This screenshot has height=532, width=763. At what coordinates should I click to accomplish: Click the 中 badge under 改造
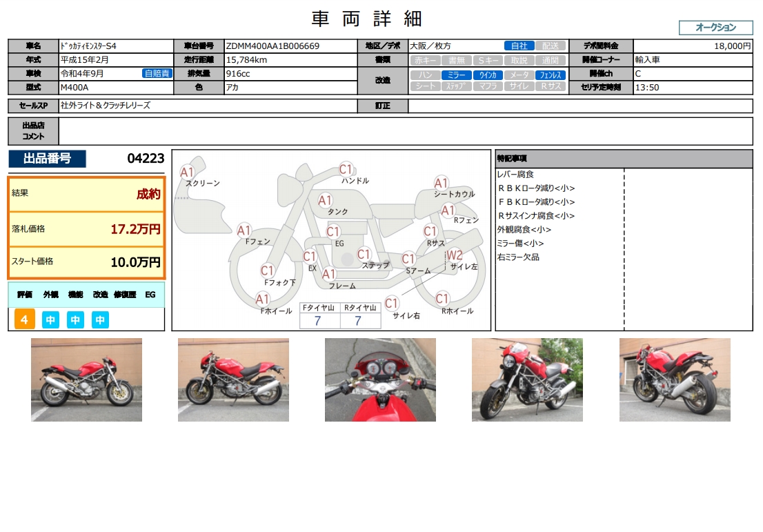(100, 319)
